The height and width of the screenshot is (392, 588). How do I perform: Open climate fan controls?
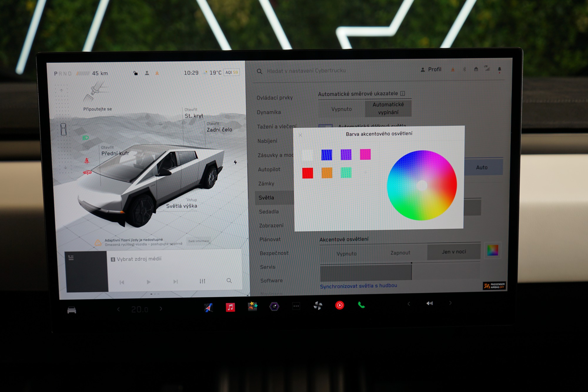[x=318, y=306]
